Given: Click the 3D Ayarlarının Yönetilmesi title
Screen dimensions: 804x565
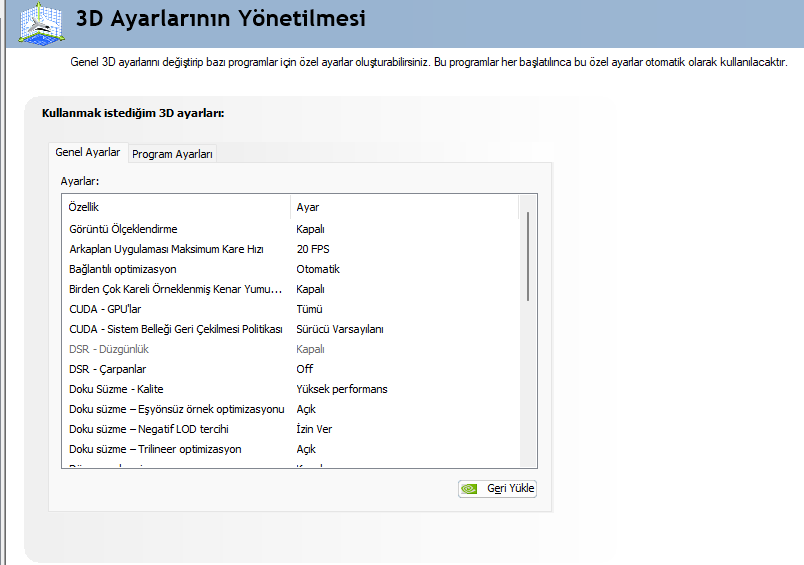Looking at the screenshot, I should click(220, 19).
